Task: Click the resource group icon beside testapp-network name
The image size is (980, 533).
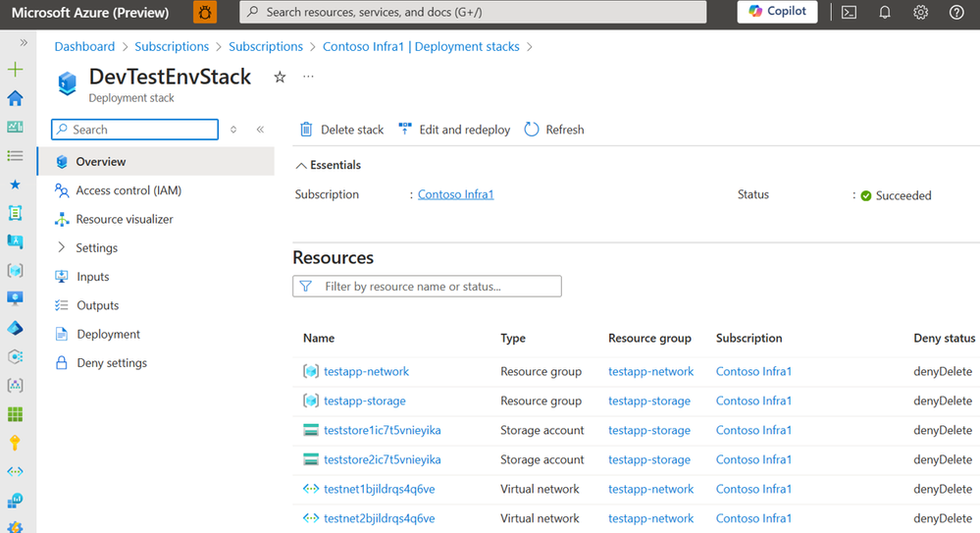Action: tap(311, 372)
